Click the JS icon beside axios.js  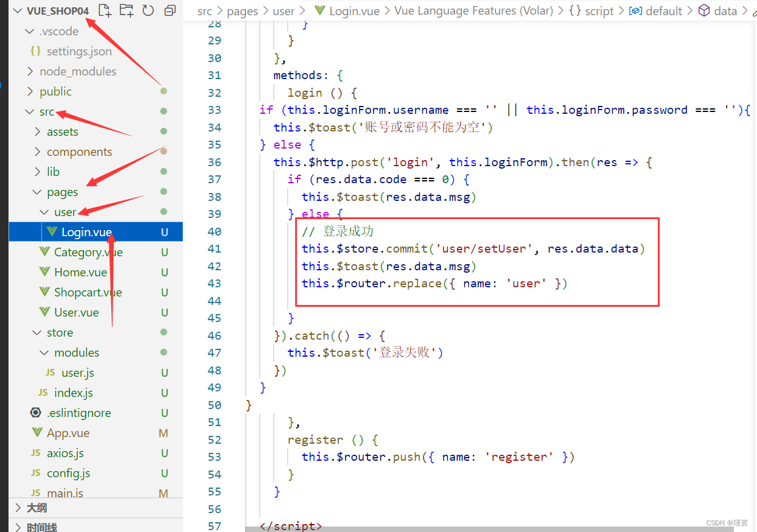coord(36,453)
